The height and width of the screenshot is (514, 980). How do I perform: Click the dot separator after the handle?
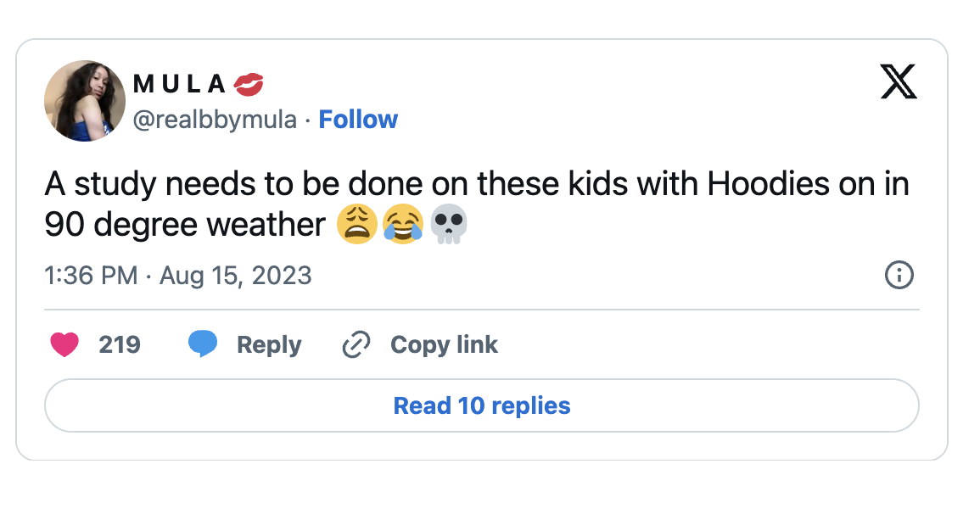[x=305, y=119]
